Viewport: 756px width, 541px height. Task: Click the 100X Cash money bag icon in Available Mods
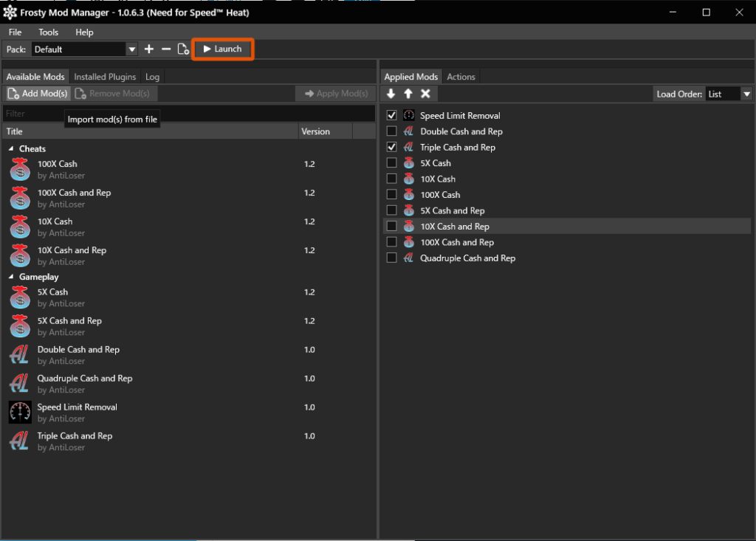pyautogui.click(x=20, y=170)
